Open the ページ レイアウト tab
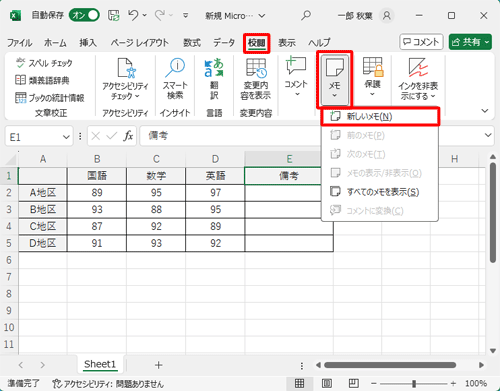The width and height of the screenshot is (500, 391). pyautogui.click(x=139, y=43)
